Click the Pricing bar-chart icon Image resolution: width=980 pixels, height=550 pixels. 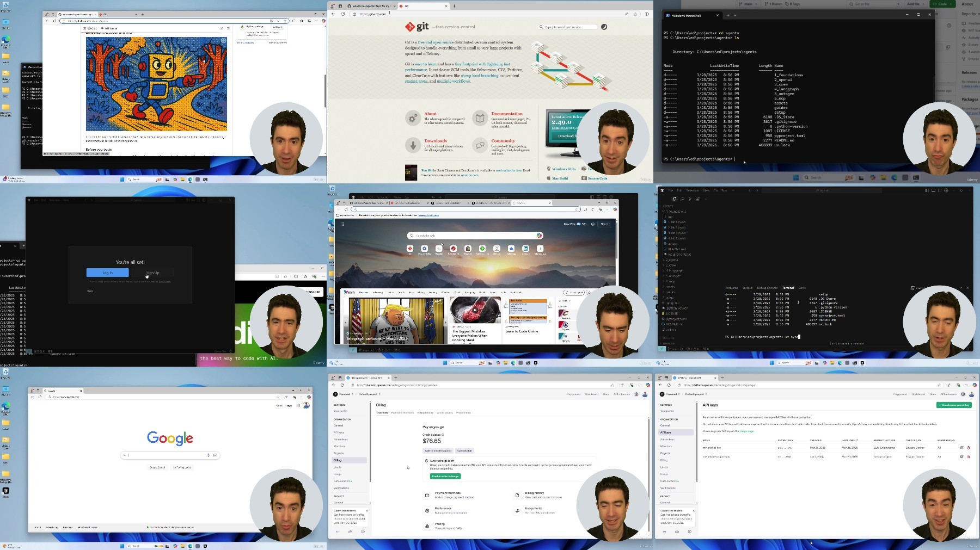click(x=427, y=526)
